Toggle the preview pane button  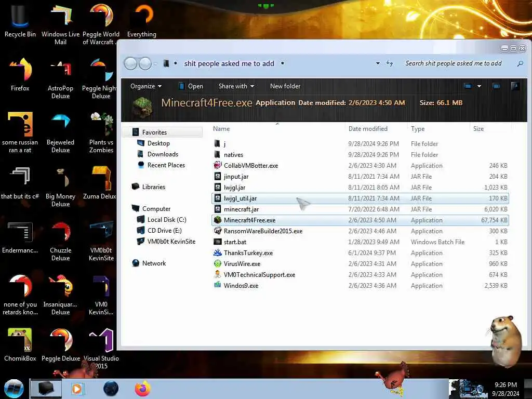pyautogui.click(x=496, y=86)
